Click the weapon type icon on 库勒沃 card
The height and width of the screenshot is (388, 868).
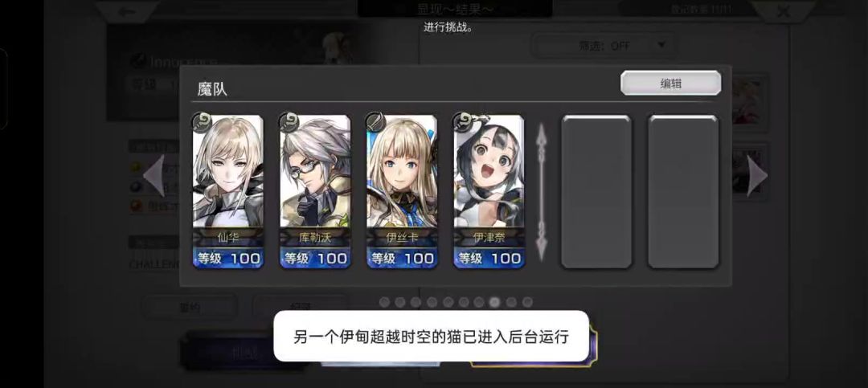coord(289,122)
